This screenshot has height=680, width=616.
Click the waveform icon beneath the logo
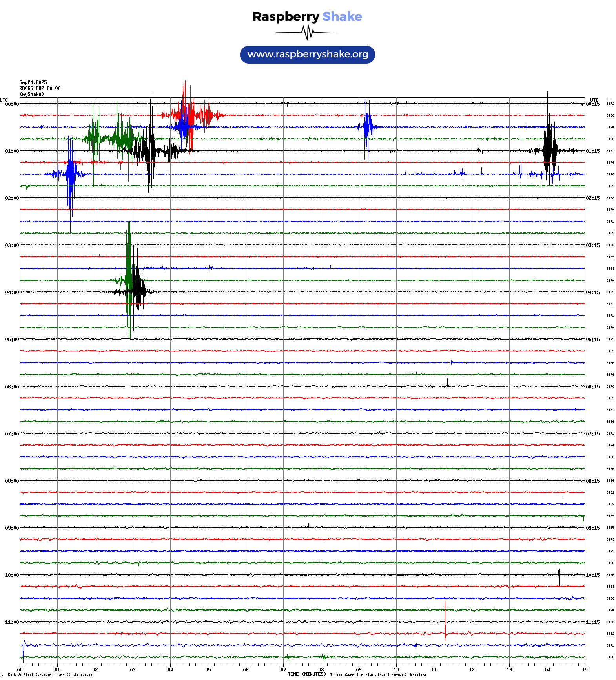pyautogui.click(x=307, y=32)
